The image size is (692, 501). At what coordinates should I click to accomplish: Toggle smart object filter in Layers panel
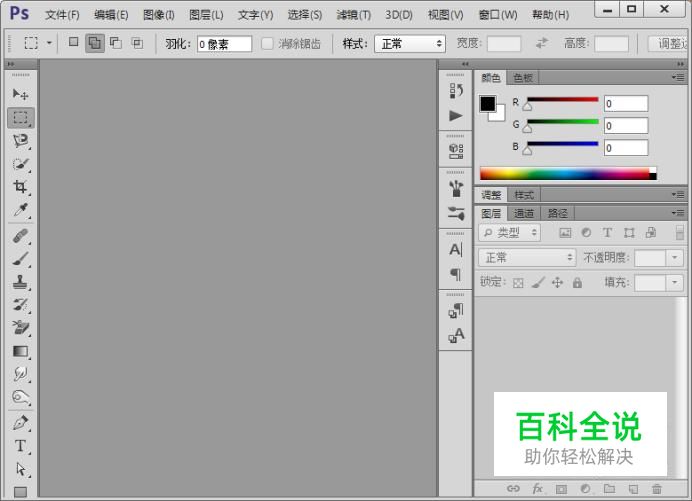click(x=651, y=233)
